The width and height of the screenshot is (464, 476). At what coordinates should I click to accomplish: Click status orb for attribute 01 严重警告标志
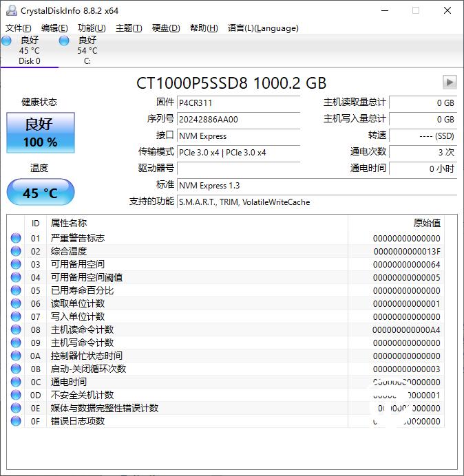point(16,238)
